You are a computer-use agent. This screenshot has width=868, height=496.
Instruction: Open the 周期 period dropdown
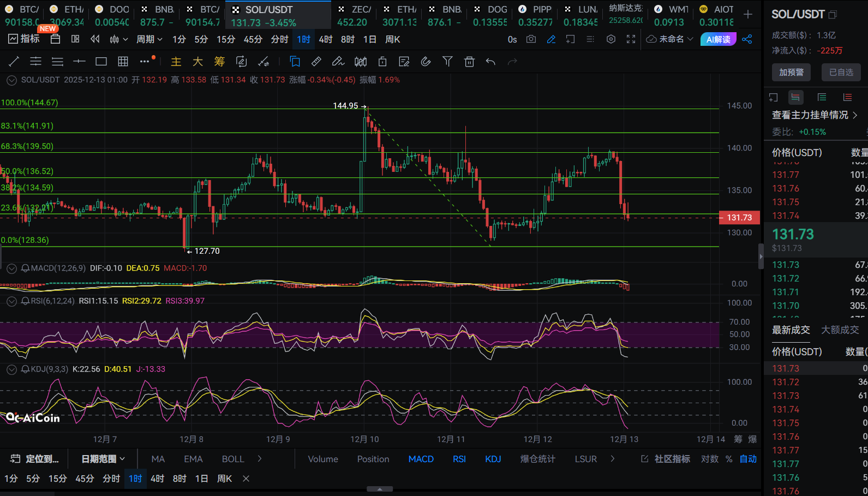[x=149, y=39]
